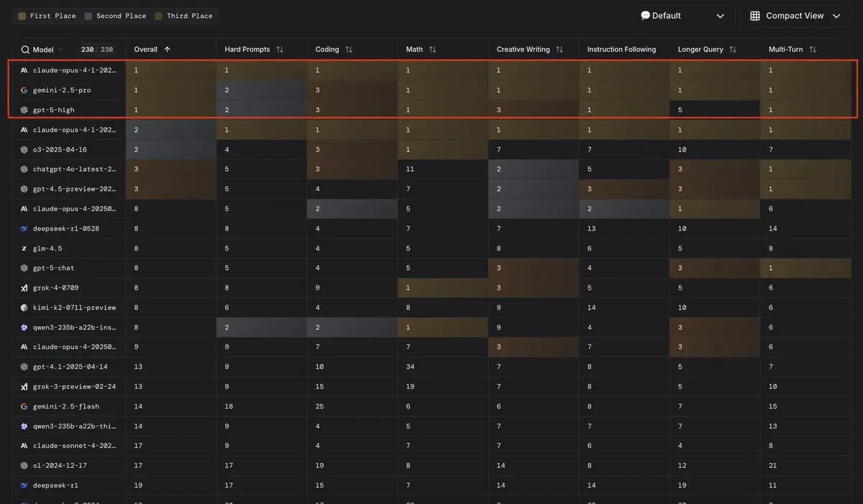Image resolution: width=863 pixels, height=504 pixels.
Task: Click the Z logo beside glm-4.5
Action: click(x=24, y=248)
